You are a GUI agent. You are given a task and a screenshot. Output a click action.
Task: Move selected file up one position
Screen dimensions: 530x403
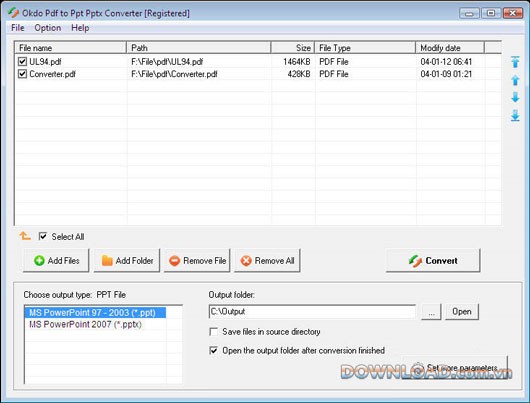pos(515,80)
